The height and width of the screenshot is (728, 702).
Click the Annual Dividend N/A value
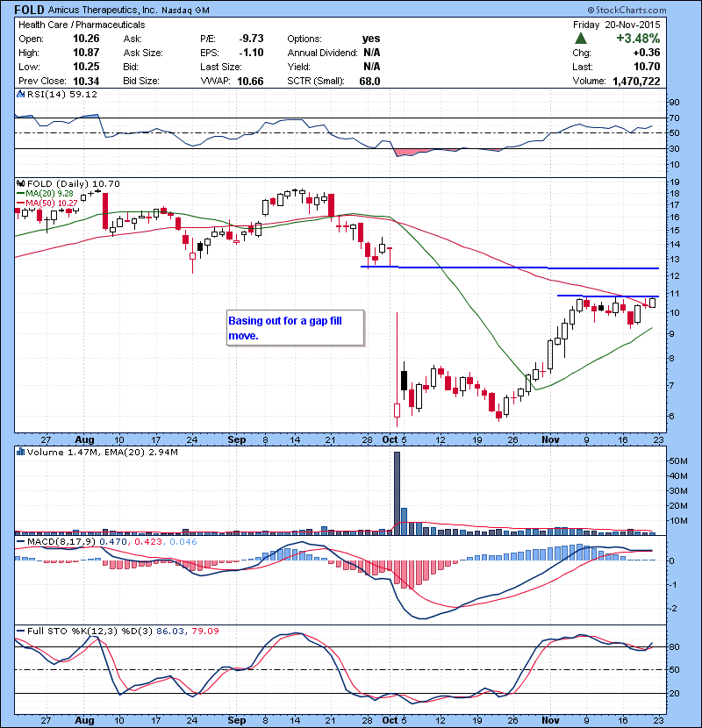point(372,53)
